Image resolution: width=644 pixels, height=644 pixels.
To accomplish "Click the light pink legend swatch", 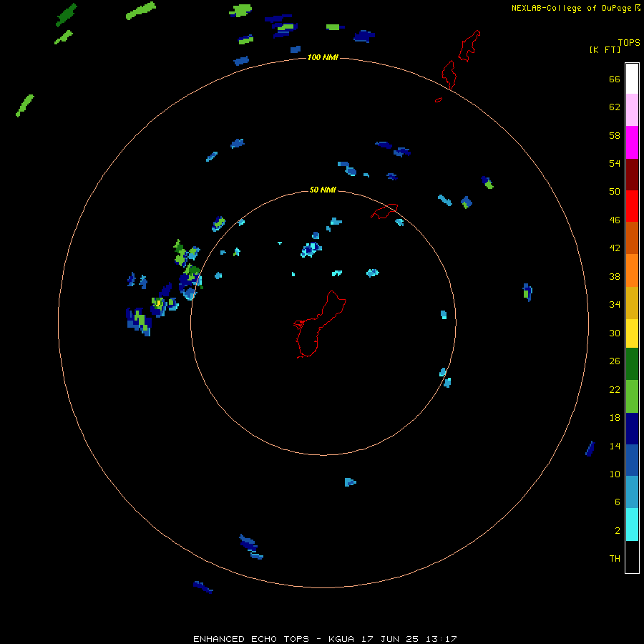I will [x=632, y=110].
